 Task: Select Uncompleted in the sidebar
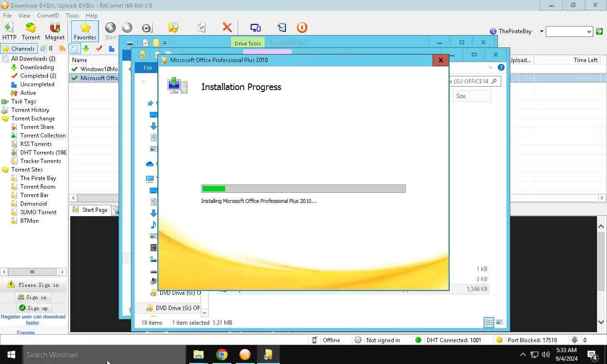tap(37, 84)
